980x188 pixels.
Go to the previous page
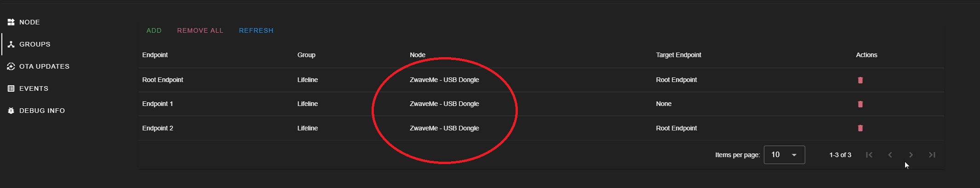coord(890,155)
